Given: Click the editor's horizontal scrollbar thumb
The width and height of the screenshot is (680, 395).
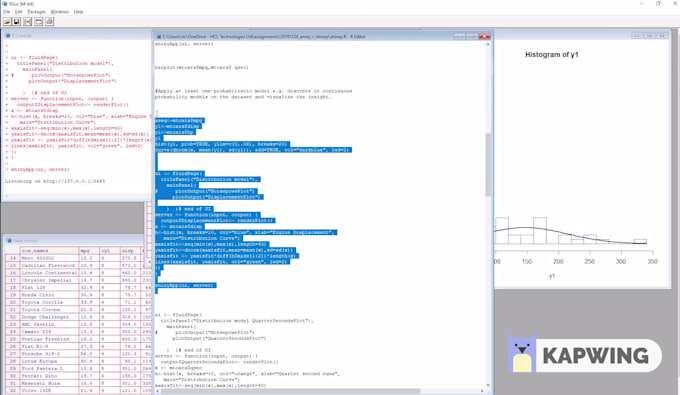Looking at the screenshot, I should 290,391.
